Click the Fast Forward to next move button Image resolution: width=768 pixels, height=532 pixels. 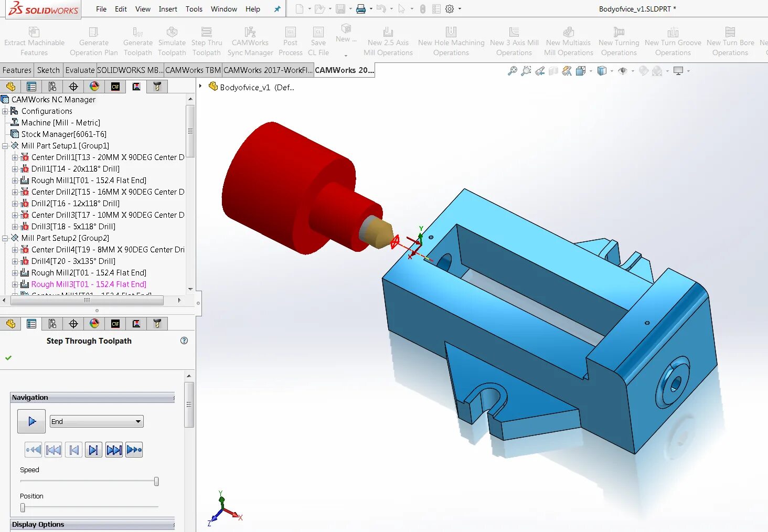tap(114, 450)
